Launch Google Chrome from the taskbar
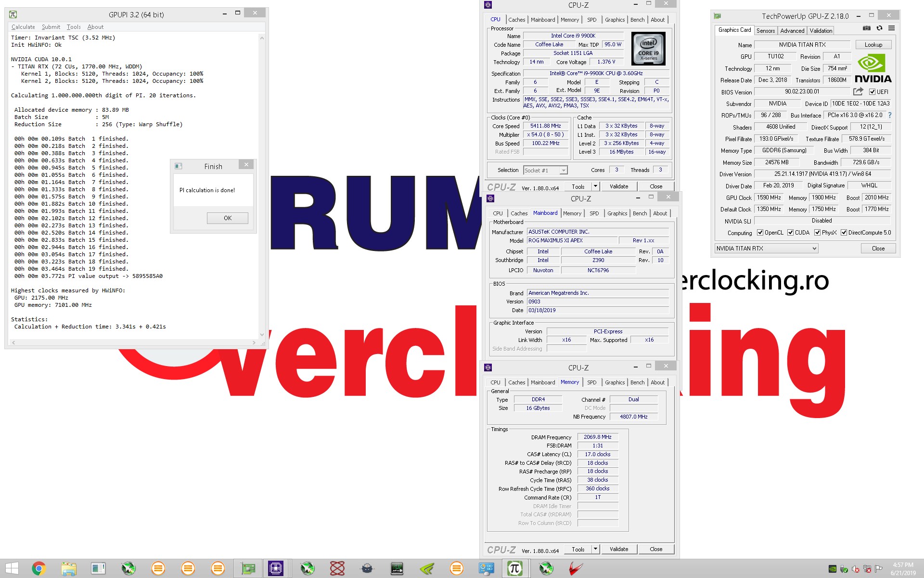The width and height of the screenshot is (924, 578). pos(38,569)
